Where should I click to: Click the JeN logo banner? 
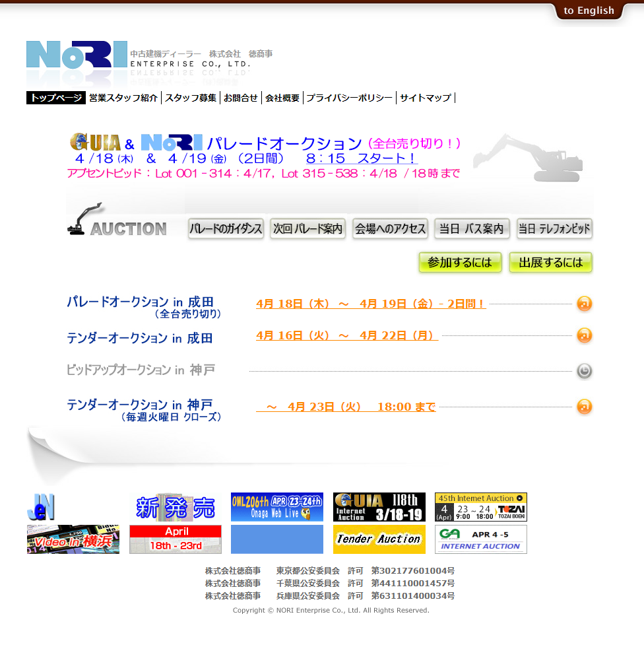point(41,507)
